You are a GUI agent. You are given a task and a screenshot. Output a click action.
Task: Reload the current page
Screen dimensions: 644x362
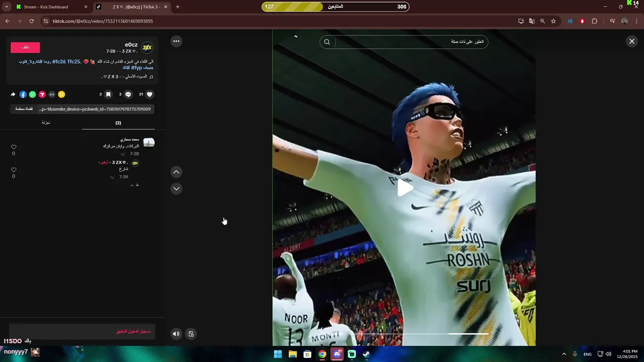click(31, 21)
